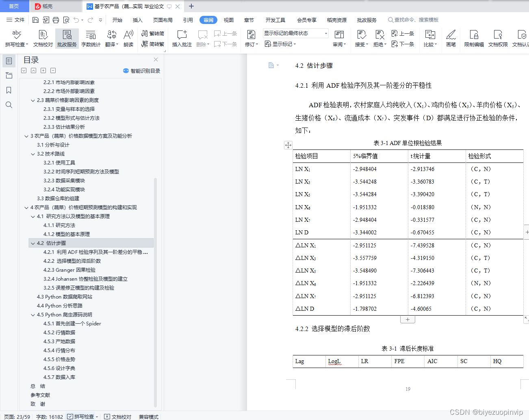Click the table move handle icon

(x=288, y=145)
